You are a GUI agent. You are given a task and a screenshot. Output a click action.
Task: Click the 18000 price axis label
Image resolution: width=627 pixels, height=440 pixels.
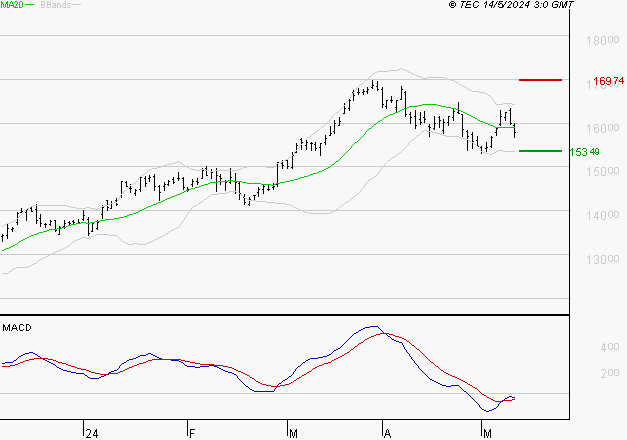coord(603,40)
